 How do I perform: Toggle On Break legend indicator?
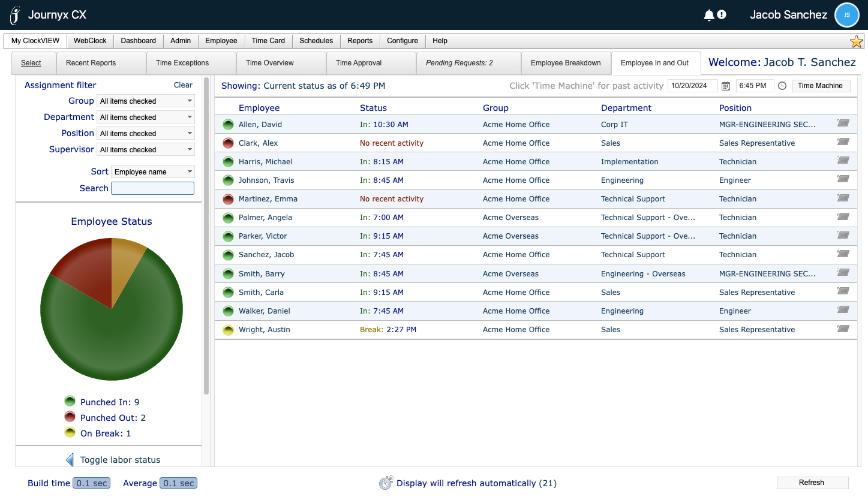coord(70,433)
